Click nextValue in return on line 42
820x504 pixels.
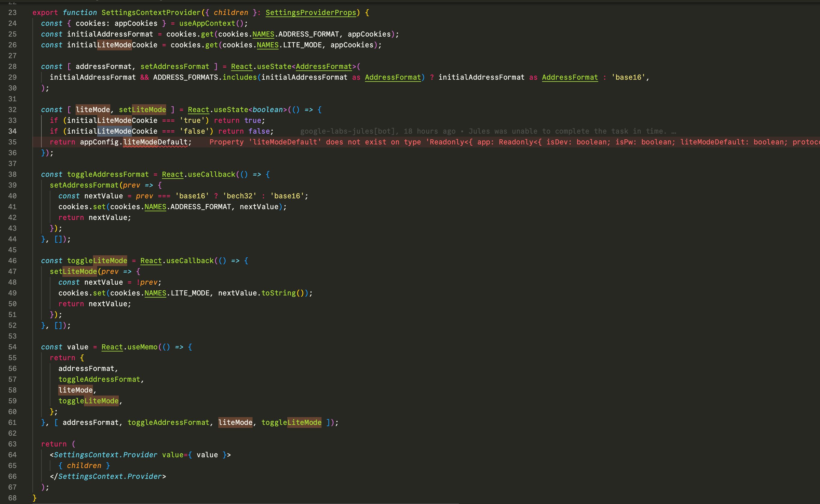[x=108, y=218]
